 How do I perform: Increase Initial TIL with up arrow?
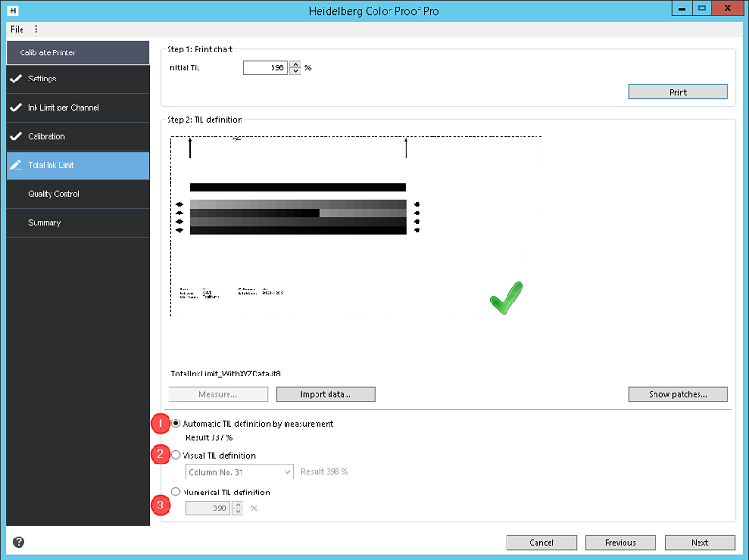[x=296, y=64]
